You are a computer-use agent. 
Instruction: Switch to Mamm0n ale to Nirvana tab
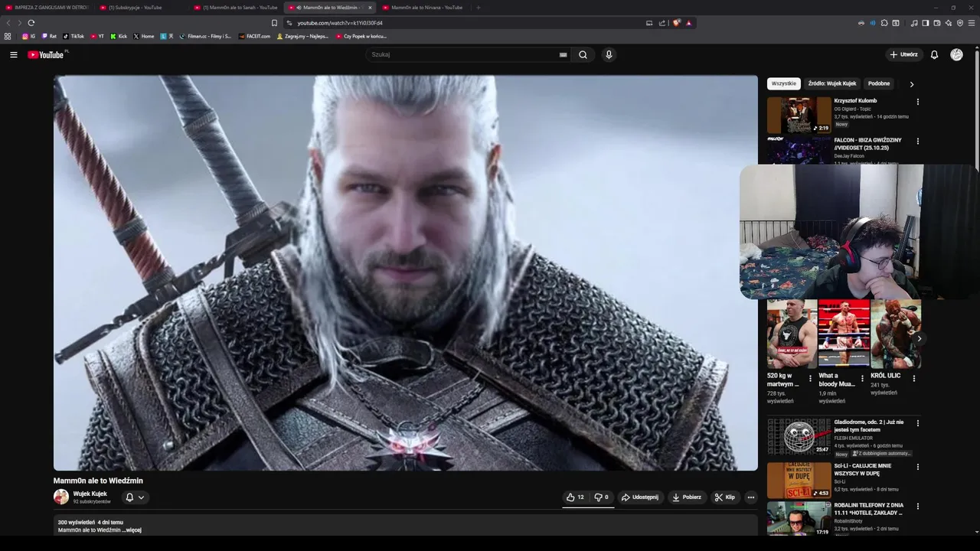423,8
